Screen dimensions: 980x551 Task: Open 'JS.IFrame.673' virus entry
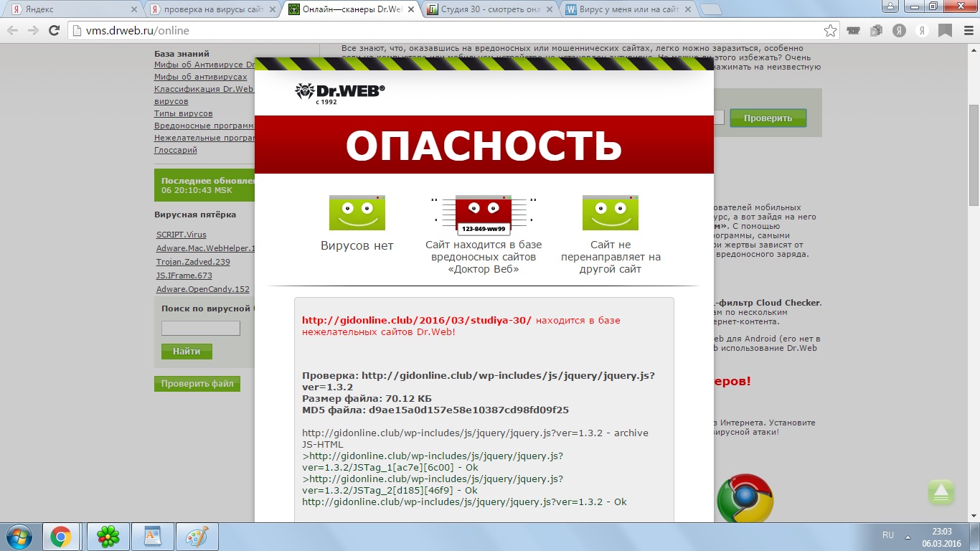click(x=184, y=275)
